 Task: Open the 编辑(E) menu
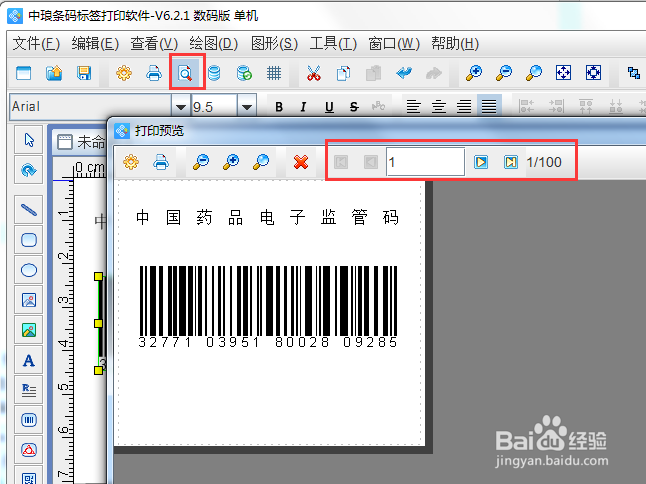[95, 43]
